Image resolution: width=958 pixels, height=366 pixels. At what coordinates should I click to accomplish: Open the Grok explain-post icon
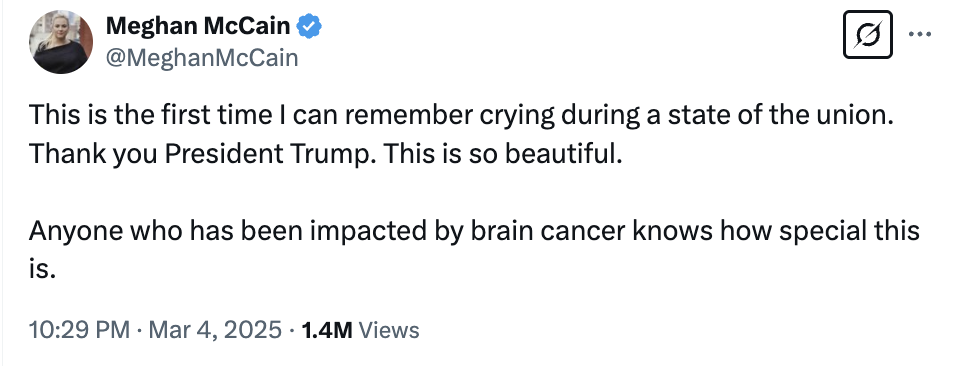click(x=868, y=34)
